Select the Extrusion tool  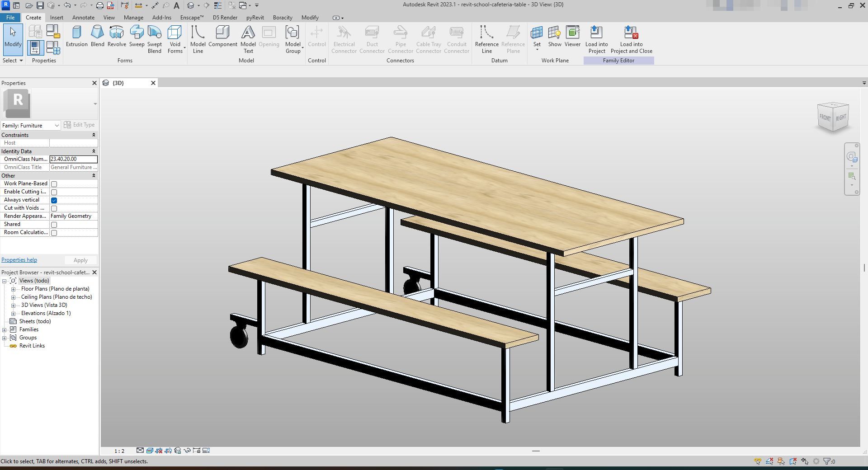(x=76, y=36)
